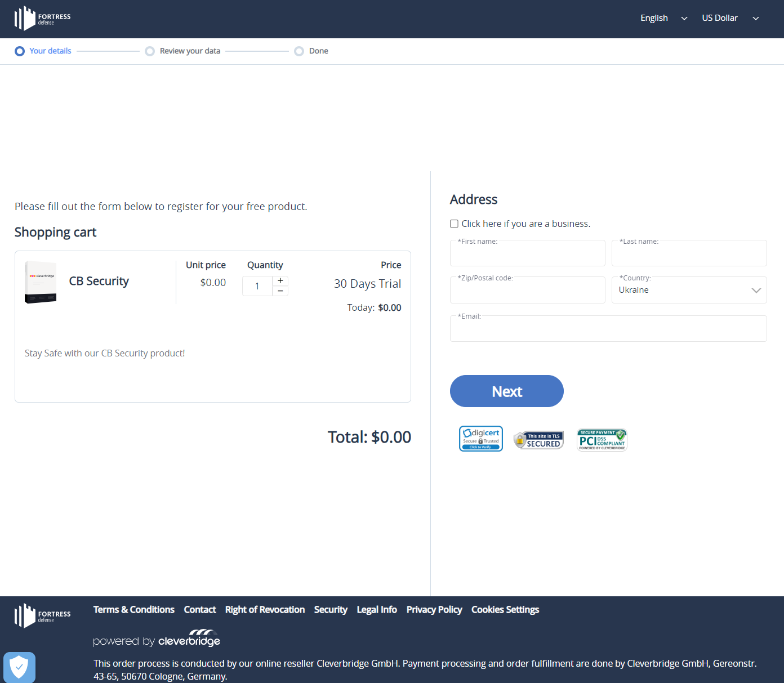Screen dimensions: 784x683
Task: Select the Review your data step circle
Action: (150, 51)
